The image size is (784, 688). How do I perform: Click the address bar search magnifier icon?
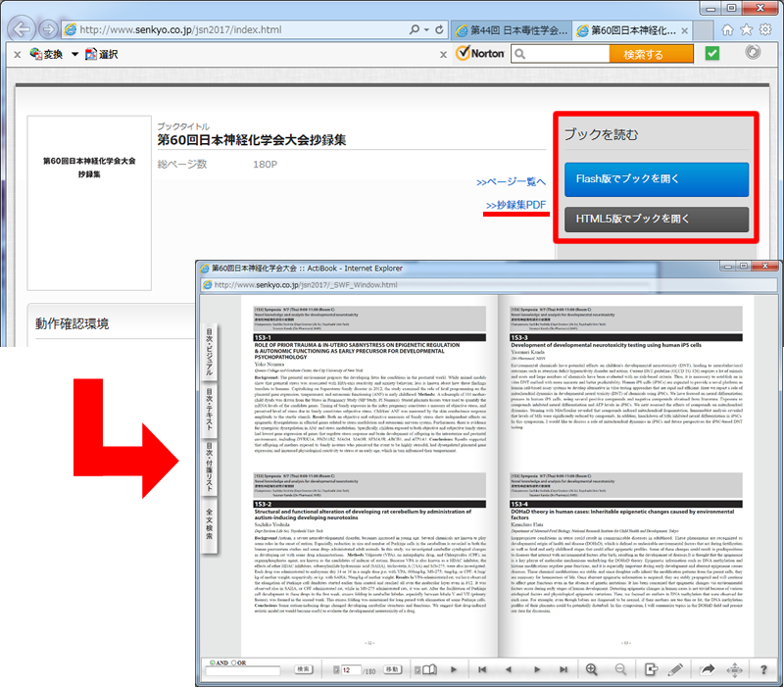[x=414, y=29]
